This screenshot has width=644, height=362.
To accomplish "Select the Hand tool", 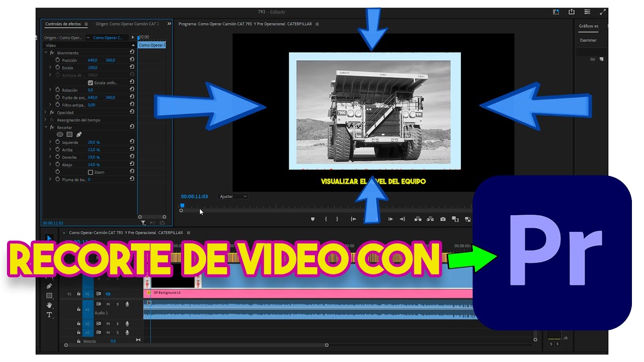I will [49, 305].
